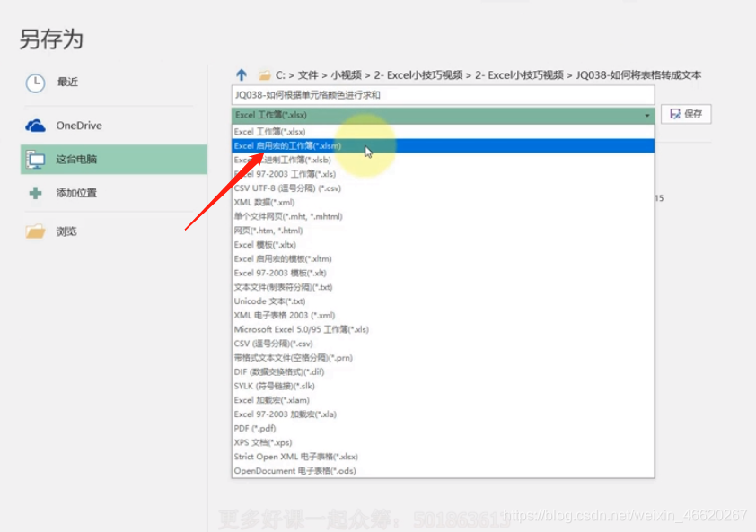The image size is (756, 532).
Task: Select 最近 in the left panel
Action: (67, 82)
